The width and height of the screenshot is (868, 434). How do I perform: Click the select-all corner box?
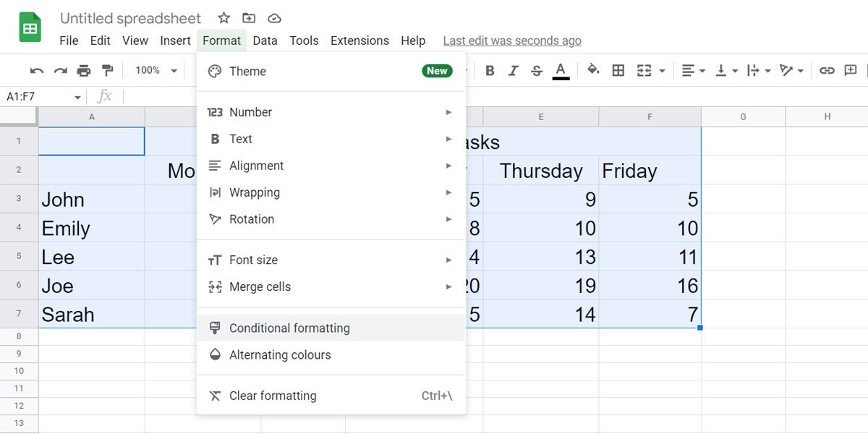(x=19, y=116)
